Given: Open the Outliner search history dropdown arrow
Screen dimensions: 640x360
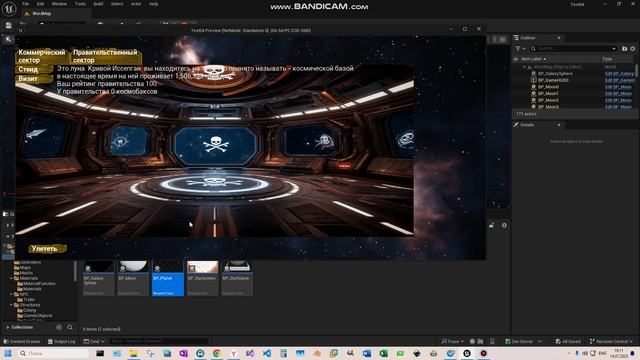Looking at the screenshot, I should tap(614, 49).
